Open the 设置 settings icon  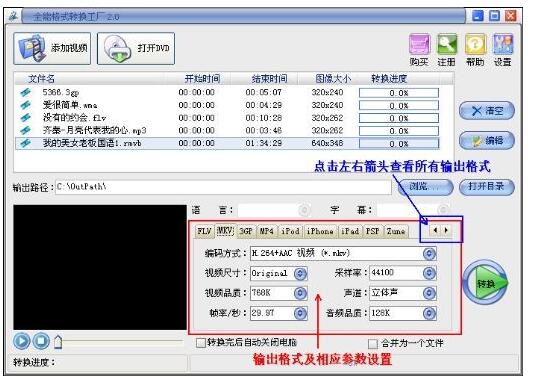coord(503,50)
